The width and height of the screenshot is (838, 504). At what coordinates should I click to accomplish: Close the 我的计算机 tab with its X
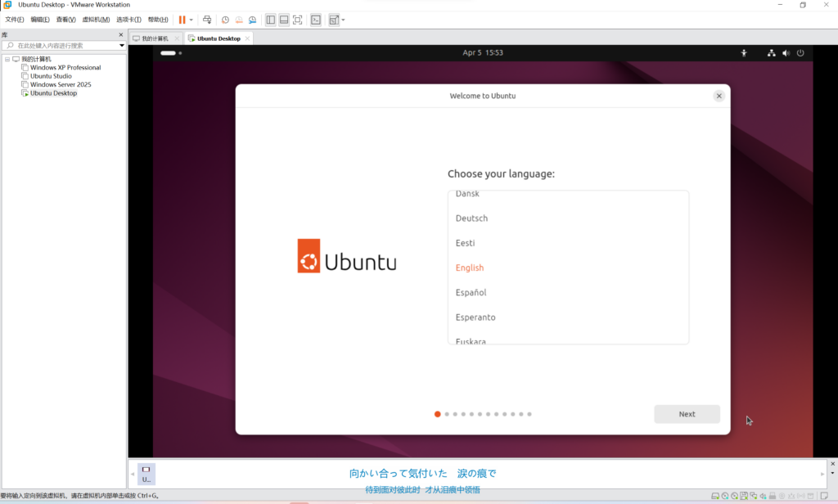click(177, 38)
